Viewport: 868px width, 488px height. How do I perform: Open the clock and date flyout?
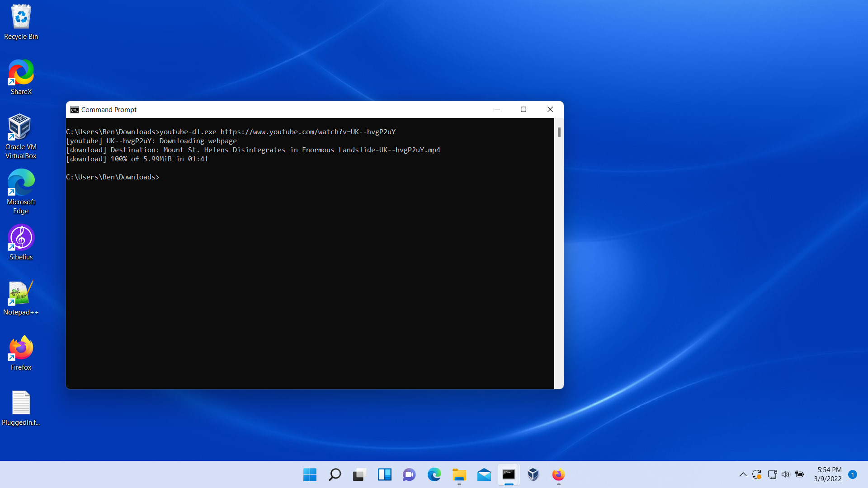tap(829, 474)
